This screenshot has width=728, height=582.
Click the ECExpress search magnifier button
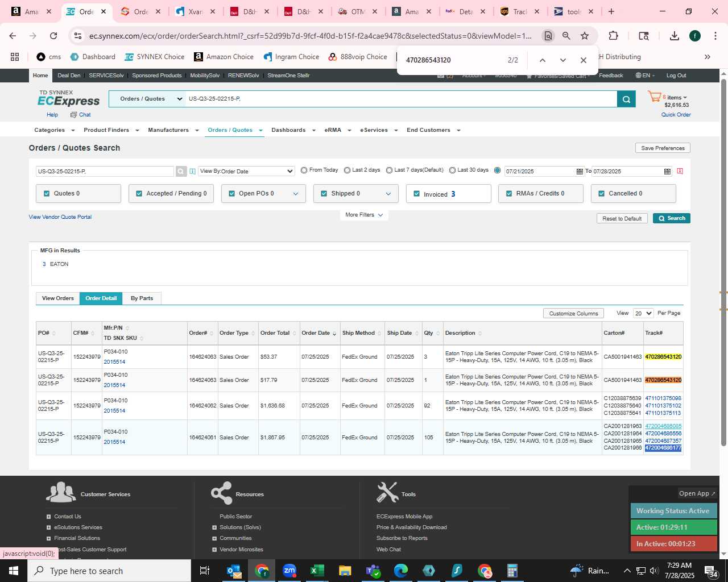click(x=626, y=99)
